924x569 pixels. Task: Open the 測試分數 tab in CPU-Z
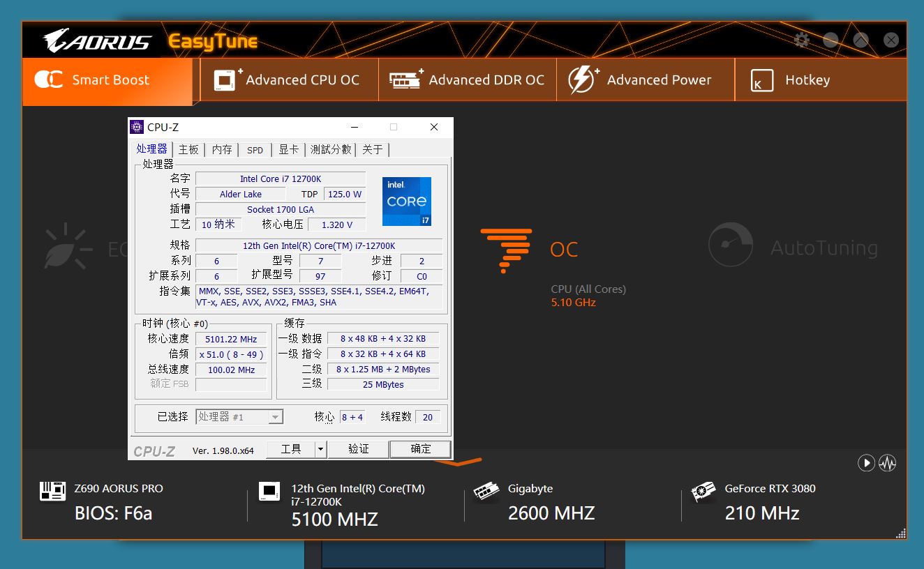[331, 150]
